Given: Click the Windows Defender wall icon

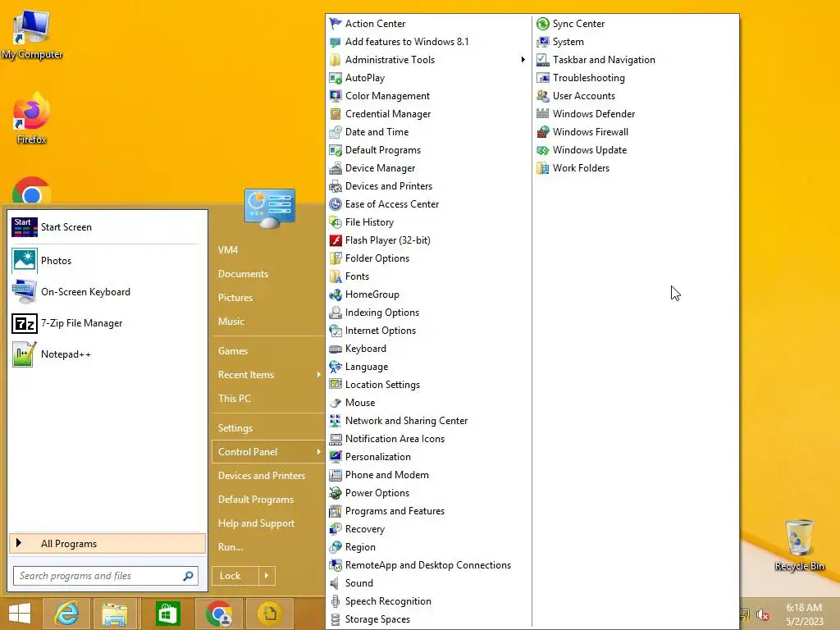Looking at the screenshot, I should click(x=543, y=114).
